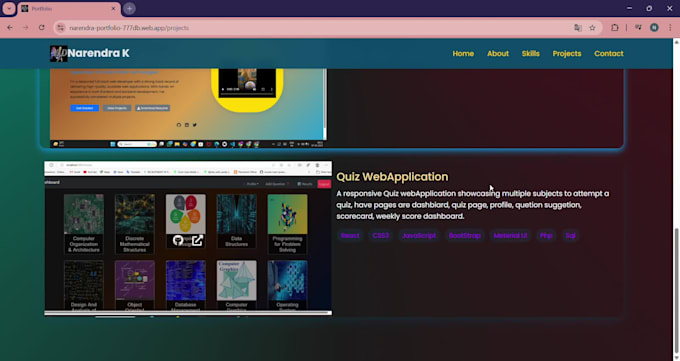Viewport: 680px width, 361px height.
Task: Click Computer Organization & Architecture tile in screenshot
Action: [x=84, y=223]
